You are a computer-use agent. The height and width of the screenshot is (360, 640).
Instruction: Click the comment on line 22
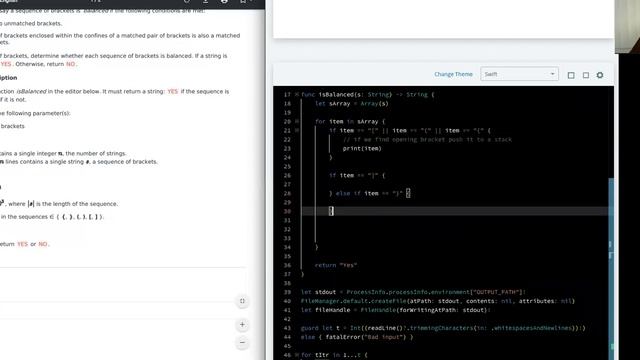[427, 140]
